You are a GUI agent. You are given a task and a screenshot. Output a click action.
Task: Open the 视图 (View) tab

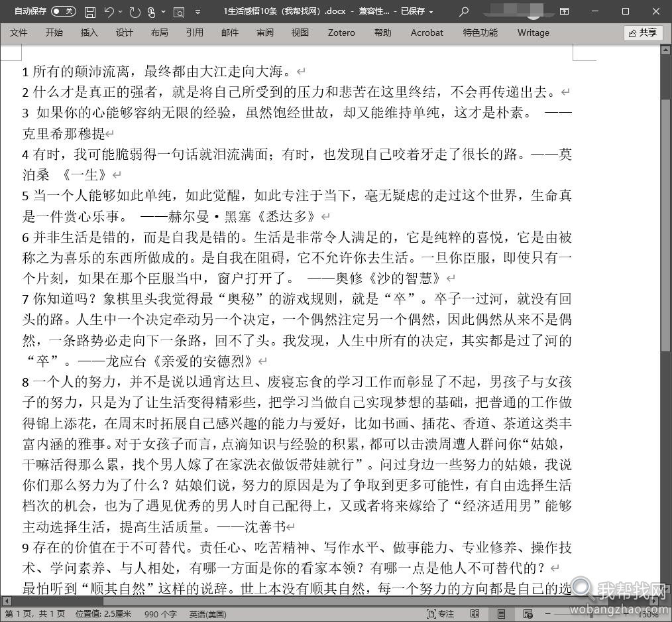pyautogui.click(x=300, y=32)
